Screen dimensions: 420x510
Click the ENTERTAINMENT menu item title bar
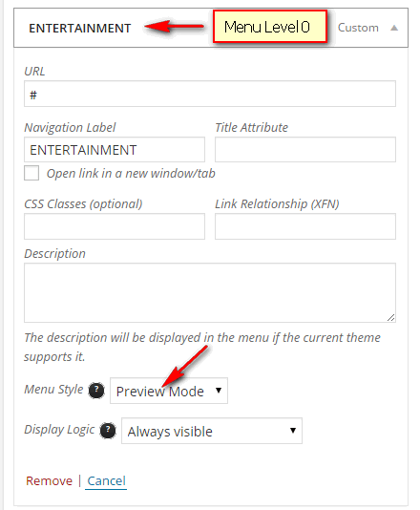211,28
